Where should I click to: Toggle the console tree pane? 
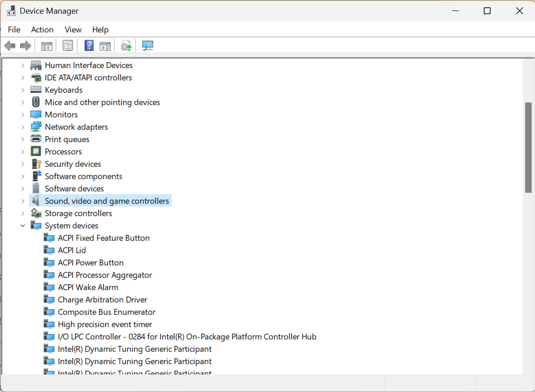pos(46,45)
